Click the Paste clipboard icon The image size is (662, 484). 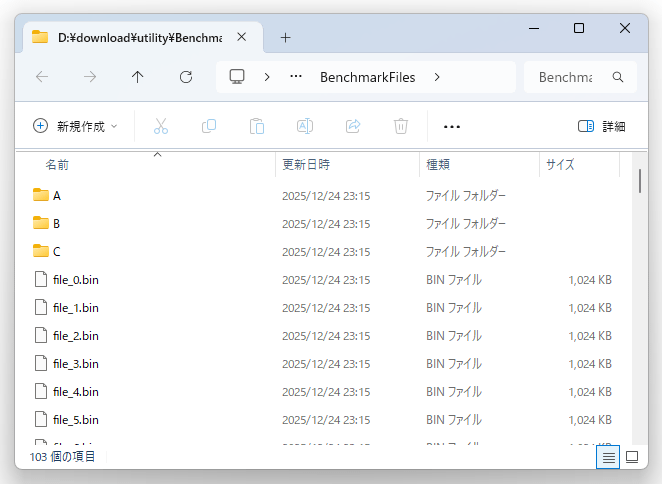257,126
